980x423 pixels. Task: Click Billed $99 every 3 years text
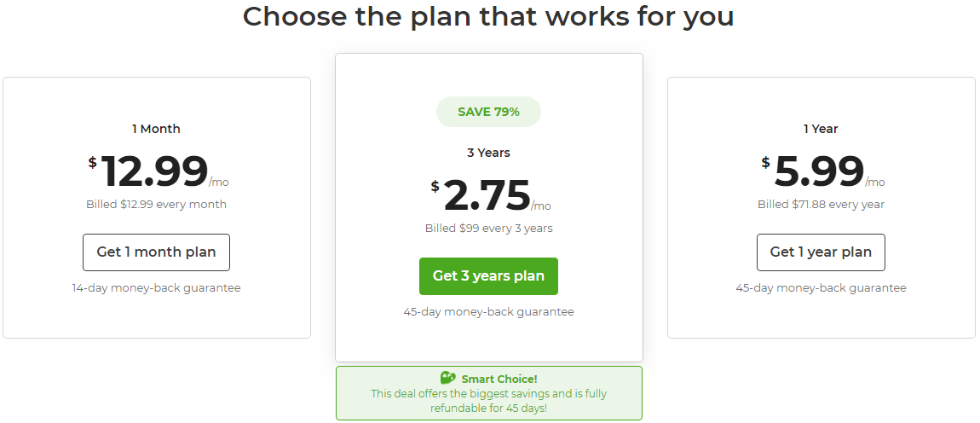(488, 229)
